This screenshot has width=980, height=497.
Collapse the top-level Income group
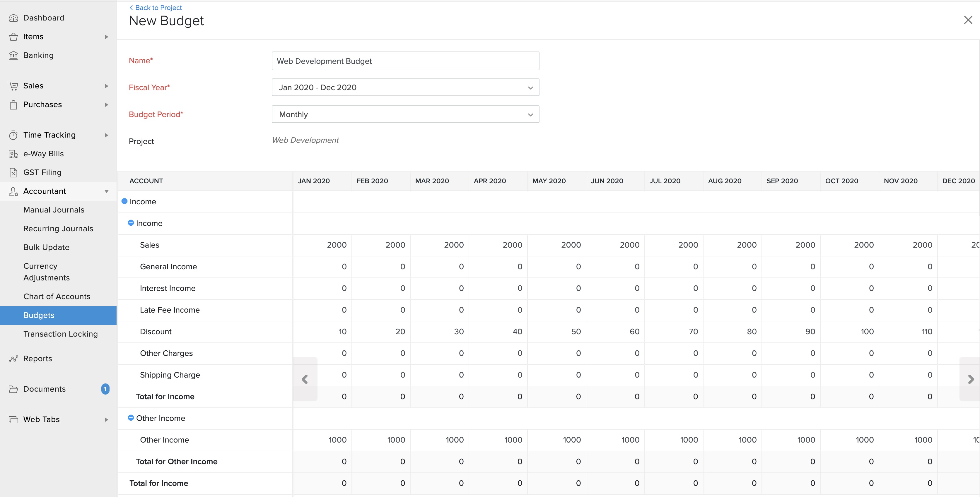[x=124, y=201]
